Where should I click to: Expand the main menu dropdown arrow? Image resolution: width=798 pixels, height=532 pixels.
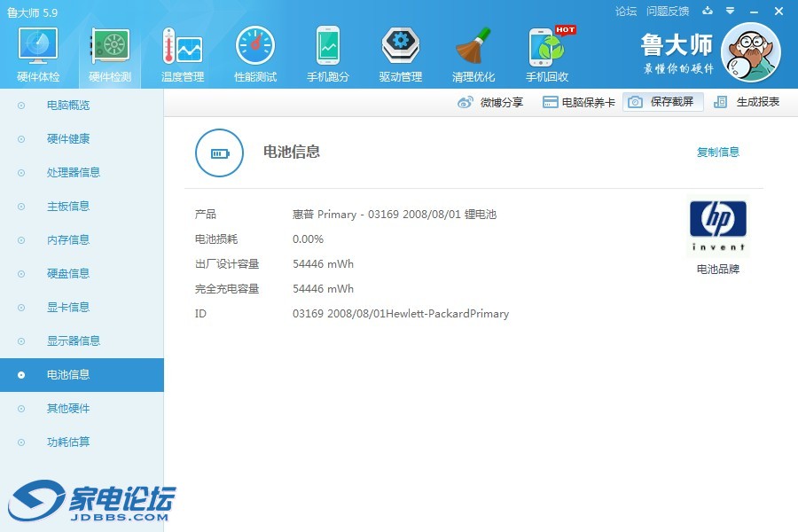(x=730, y=12)
